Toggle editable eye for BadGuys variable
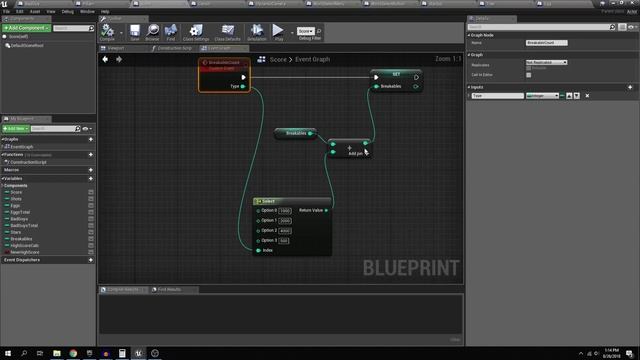640x360 pixels. click(x=91, y=219)
